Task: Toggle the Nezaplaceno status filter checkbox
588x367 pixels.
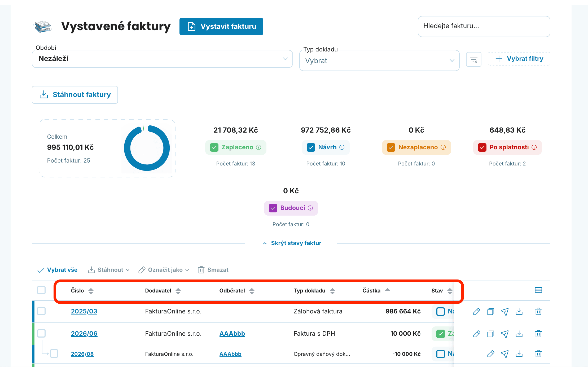Action: [391, 147]
